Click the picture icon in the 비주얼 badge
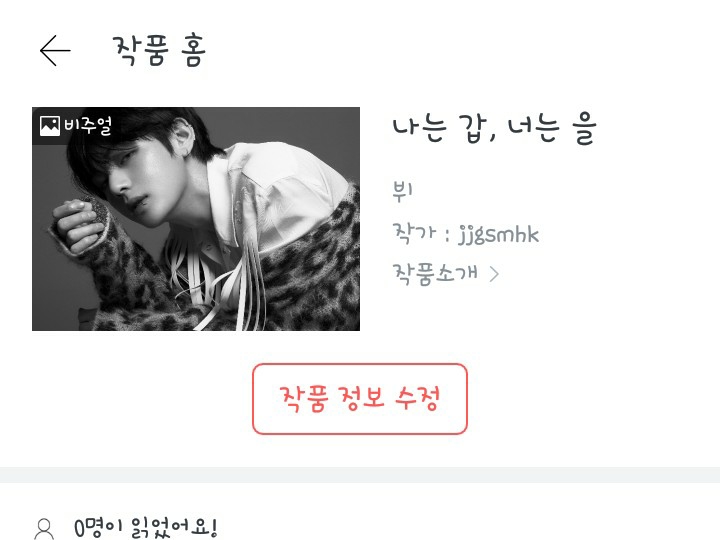The height and width of the screenshot is (540, 720). pyautogui.click(x=50, y=126)
